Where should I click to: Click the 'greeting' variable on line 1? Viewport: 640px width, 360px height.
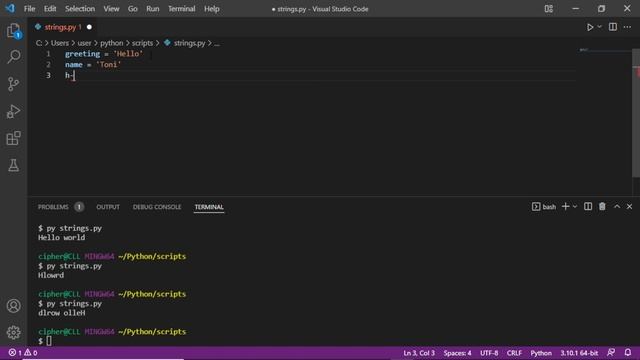82,54
